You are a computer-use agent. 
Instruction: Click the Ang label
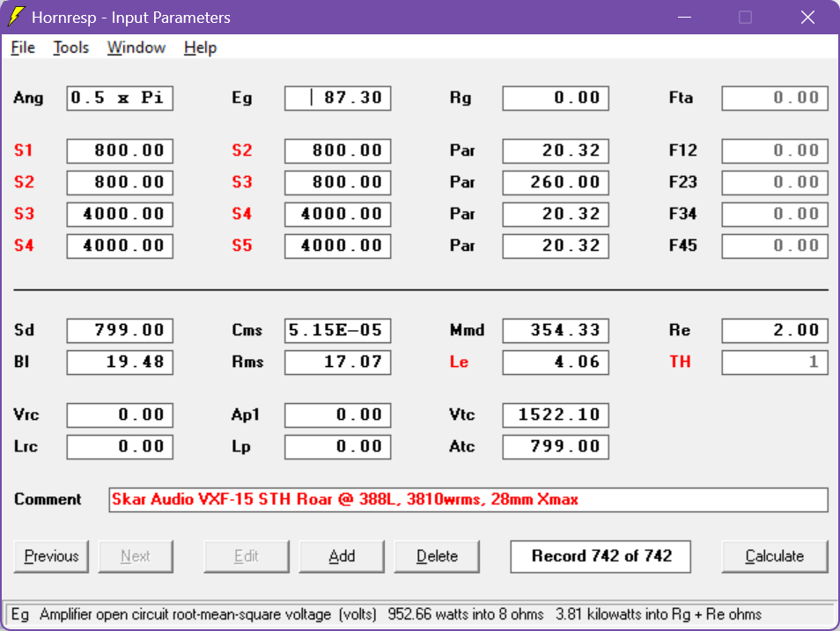click(x=28, y=98)
